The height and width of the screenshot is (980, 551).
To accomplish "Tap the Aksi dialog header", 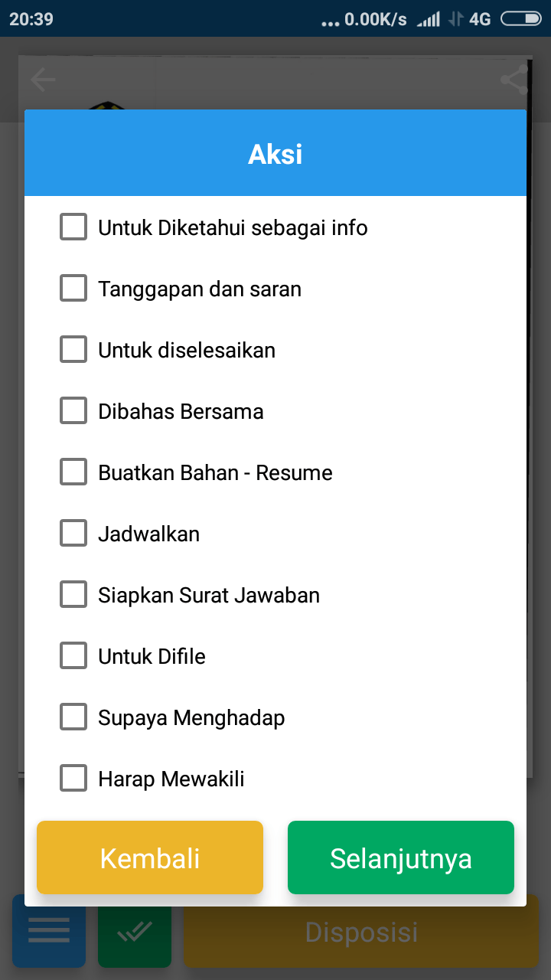I will [x=275, y=154].
